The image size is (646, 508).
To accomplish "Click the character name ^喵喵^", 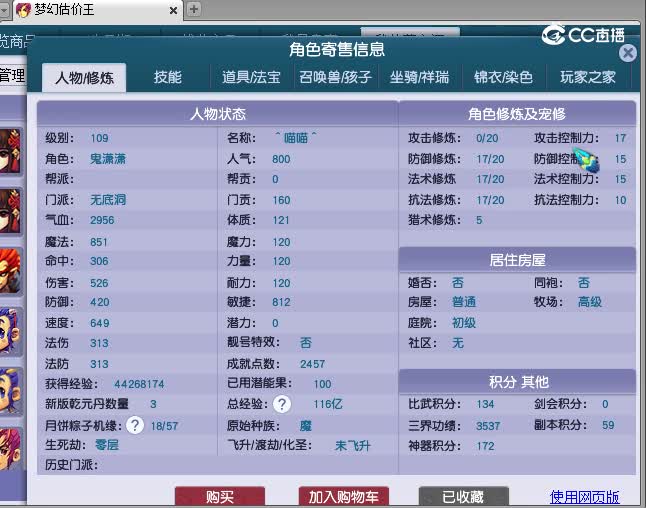I will click(296, 138).
